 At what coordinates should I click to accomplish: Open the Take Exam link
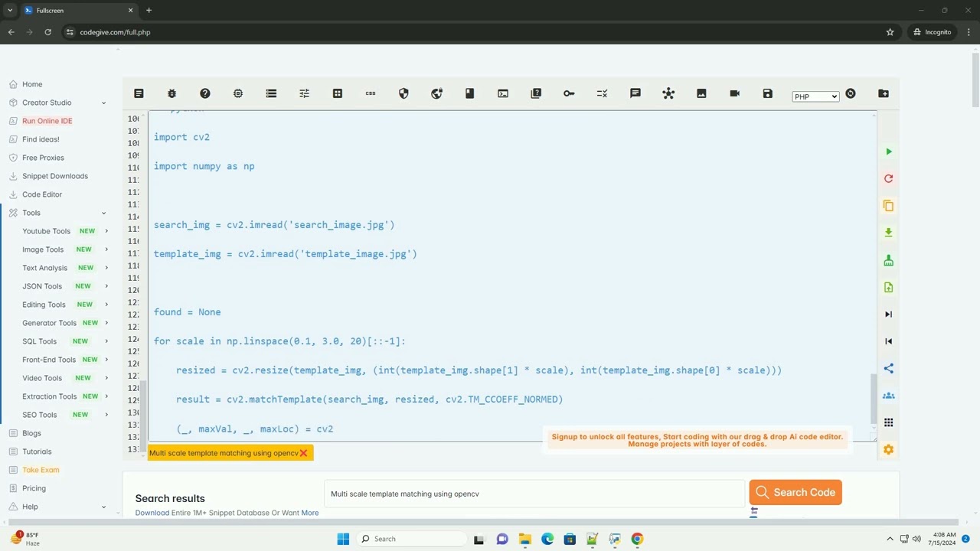(41, 470)
